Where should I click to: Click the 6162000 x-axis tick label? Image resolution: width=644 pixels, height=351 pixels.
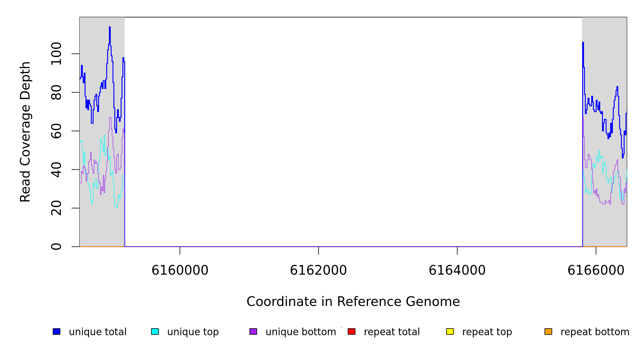[x=318, y=270]
